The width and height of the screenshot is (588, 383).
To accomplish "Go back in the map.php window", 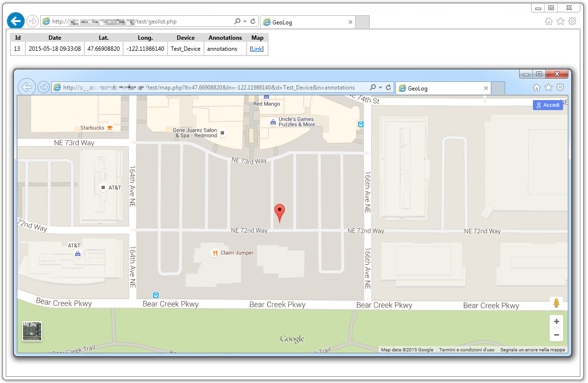I will [27, 87].
